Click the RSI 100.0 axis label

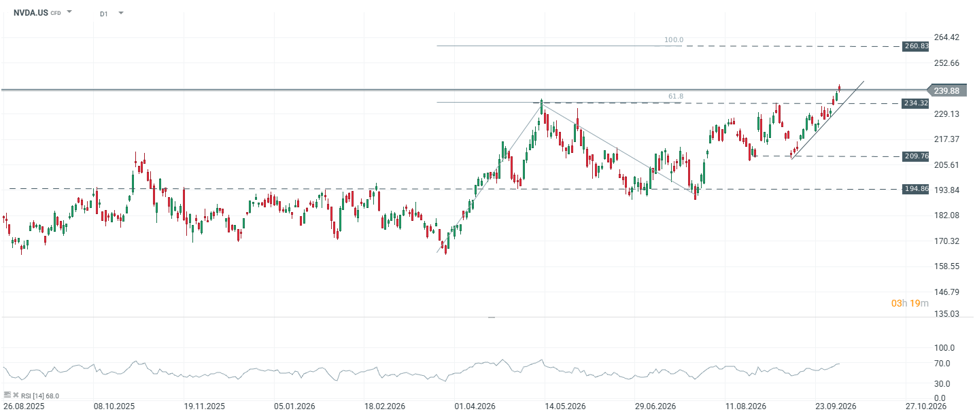(x=945, y=348)
